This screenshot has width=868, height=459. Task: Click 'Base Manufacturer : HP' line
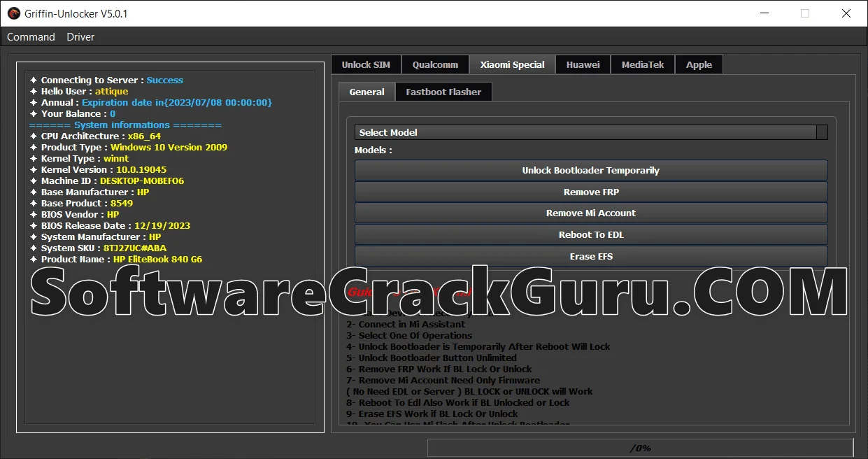tap(90, 192)
